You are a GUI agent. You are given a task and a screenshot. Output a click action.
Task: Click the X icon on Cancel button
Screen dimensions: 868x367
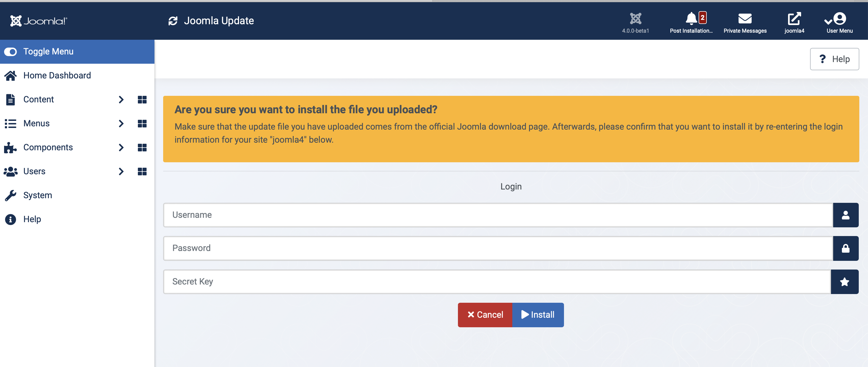click(471, 315)
